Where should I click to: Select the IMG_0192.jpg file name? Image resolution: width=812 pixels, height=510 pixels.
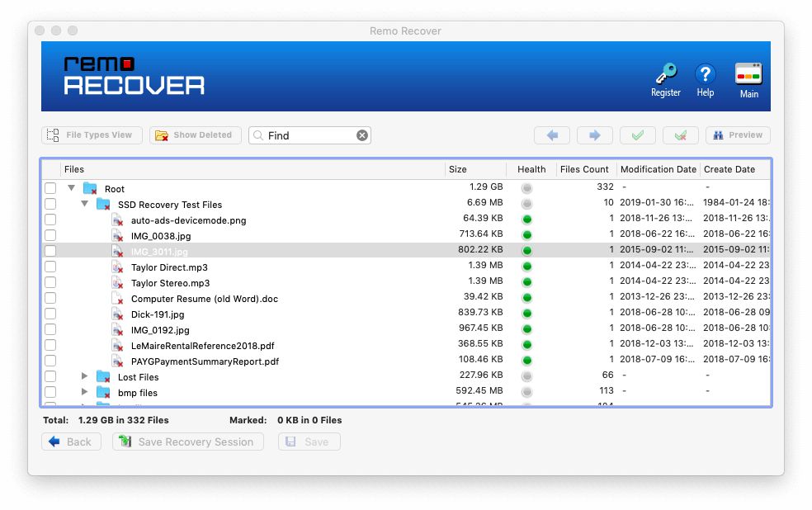pos(160,330)
